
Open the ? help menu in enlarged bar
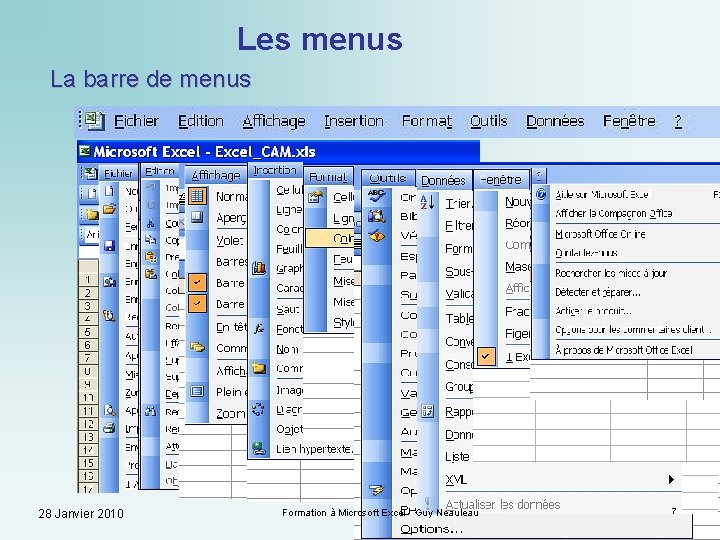[x=678, y=121]
